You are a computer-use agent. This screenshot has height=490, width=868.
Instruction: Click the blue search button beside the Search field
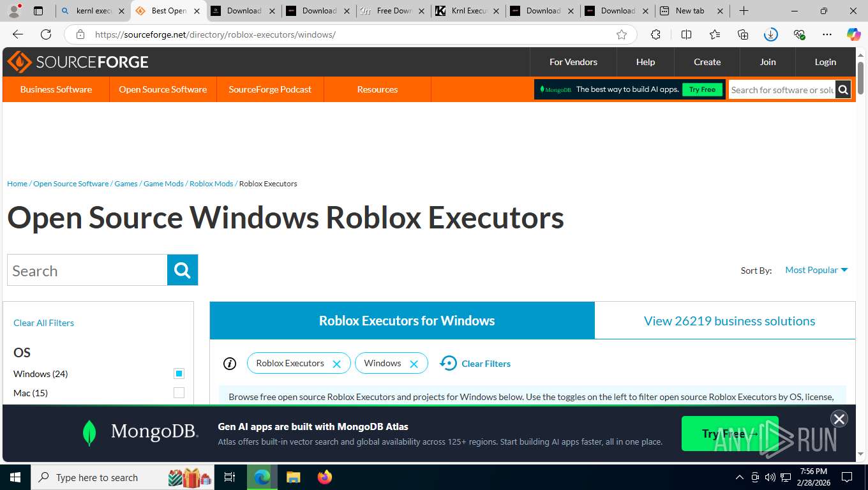183,270
